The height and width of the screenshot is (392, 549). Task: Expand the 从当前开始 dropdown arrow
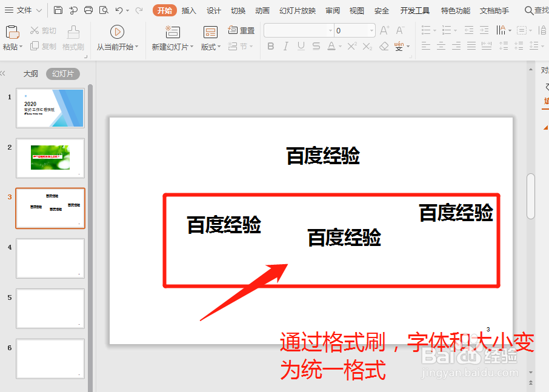click(136, 47)
